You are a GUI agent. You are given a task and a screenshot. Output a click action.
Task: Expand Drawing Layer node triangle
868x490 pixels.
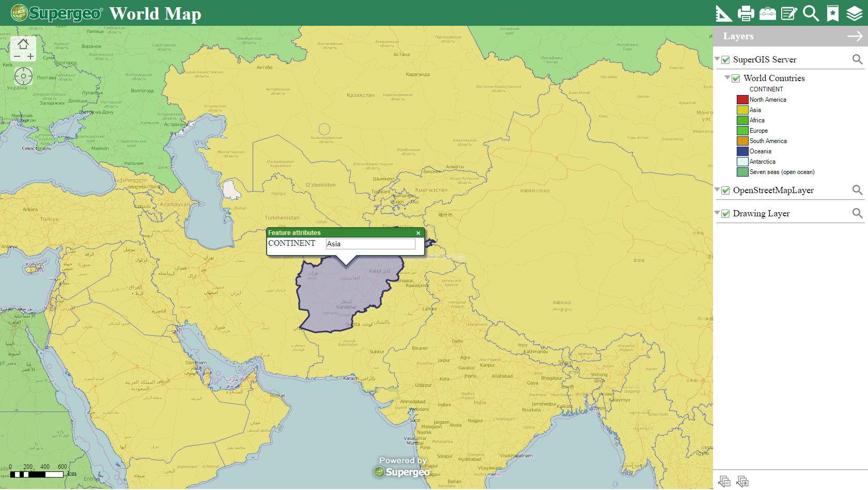click(x=717, y=213)
